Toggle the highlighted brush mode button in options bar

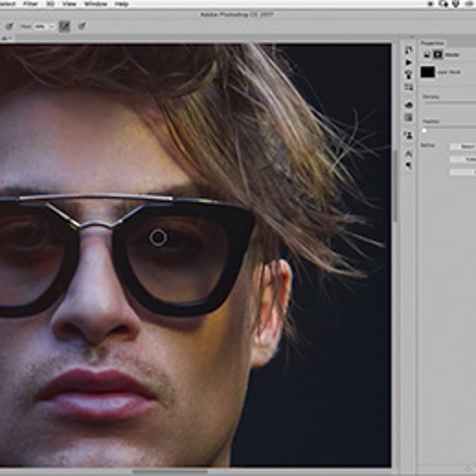click(64, 27)
